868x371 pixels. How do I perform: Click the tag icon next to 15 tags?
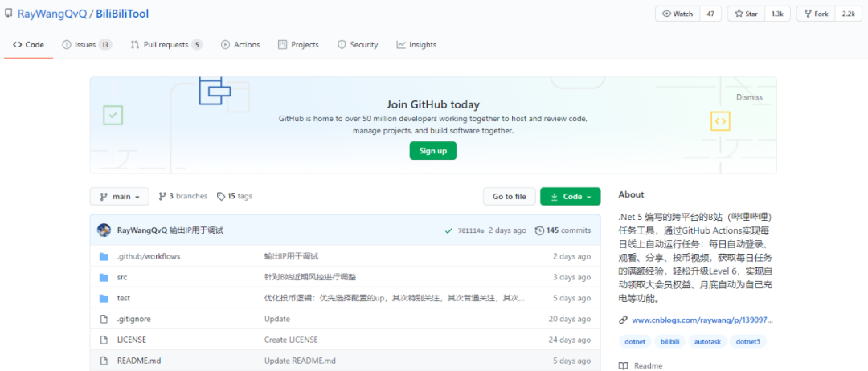pyautogui.click(x=221, y=196)
